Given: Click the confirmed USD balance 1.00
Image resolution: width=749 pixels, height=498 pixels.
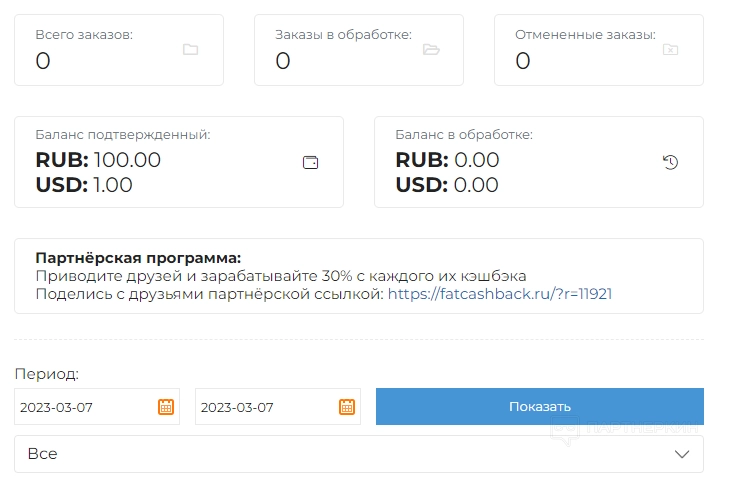Looking at the screenshot, I should [x=113, y=185].
